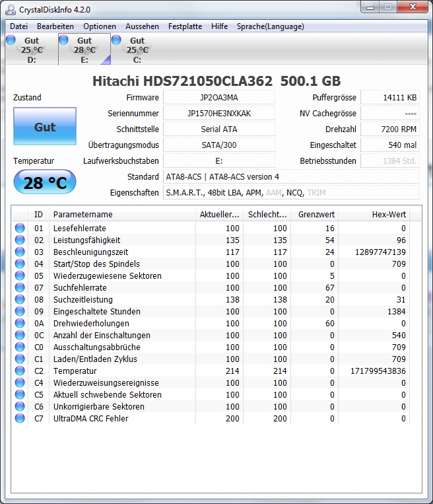This screenshot has width=433, height=504.
Task: Click the CrystalDiskInfo app icon in the title bar
Action: [x=11, y=10]
